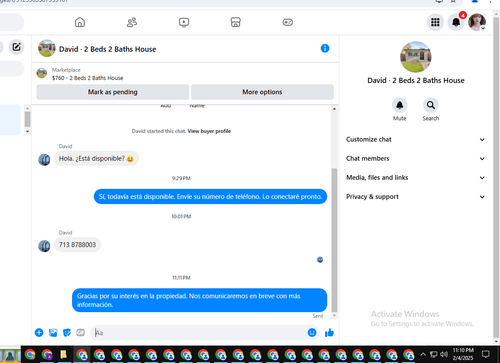Viewport: 500px width, 363px height.
Task: Open the Notifications bell
Action: (x=456, y=22)
